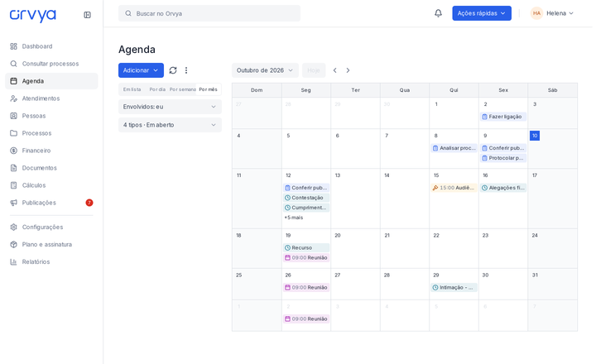The width and height of the screenshot is (596, 364).
Task: Click the red Publicações badge showing 7
Action: (89, 203)
